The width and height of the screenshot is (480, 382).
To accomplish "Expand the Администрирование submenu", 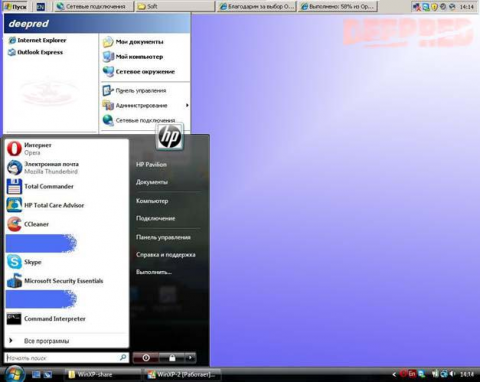I will (x=145, y=105).
